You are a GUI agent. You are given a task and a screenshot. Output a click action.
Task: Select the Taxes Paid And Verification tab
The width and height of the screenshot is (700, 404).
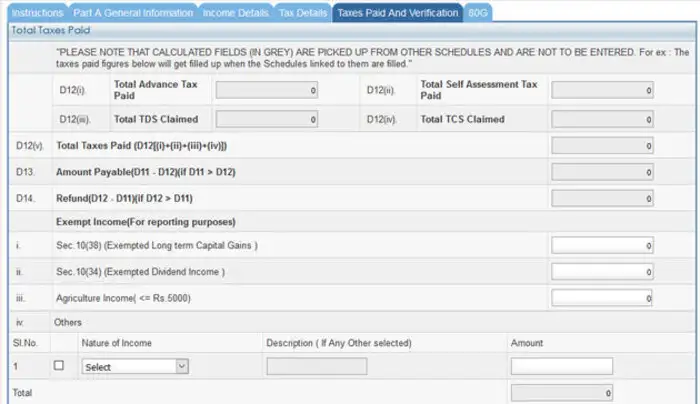(x=398, y=13)
